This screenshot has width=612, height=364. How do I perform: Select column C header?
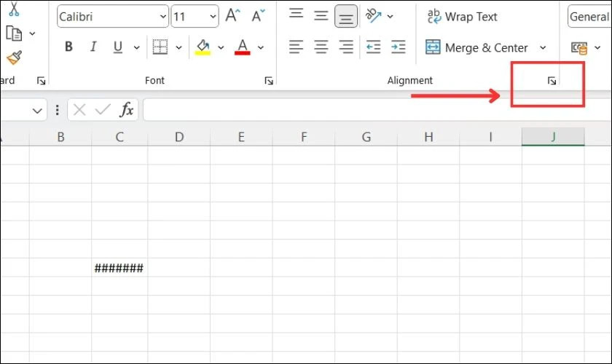coord(119,137)
